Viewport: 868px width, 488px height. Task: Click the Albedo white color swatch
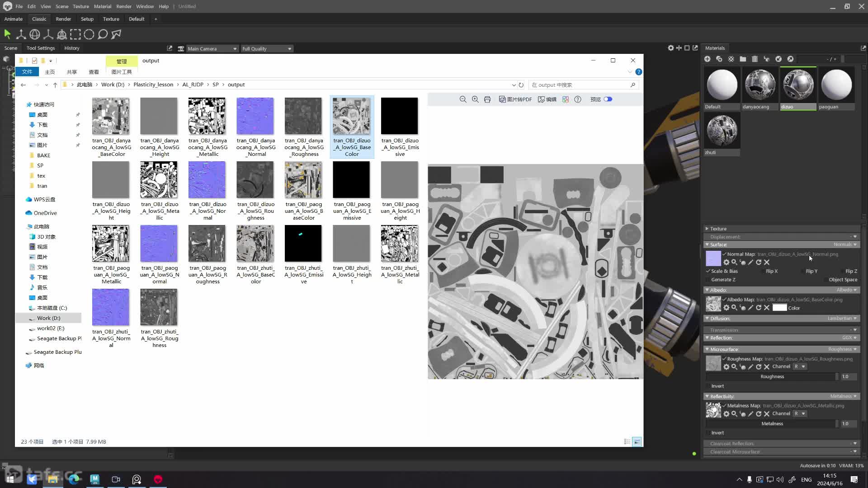coord(780,308)
